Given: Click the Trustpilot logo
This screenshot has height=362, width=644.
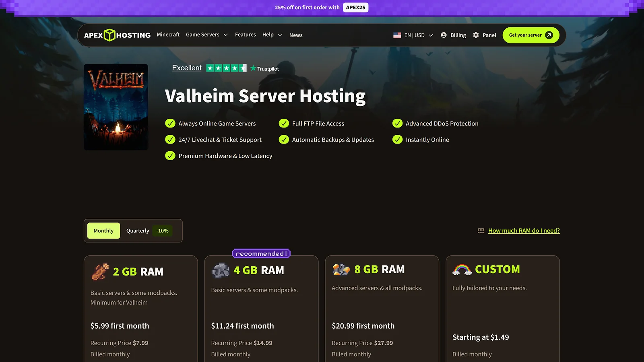Looking at the screenshot, I should click(264, 68).
